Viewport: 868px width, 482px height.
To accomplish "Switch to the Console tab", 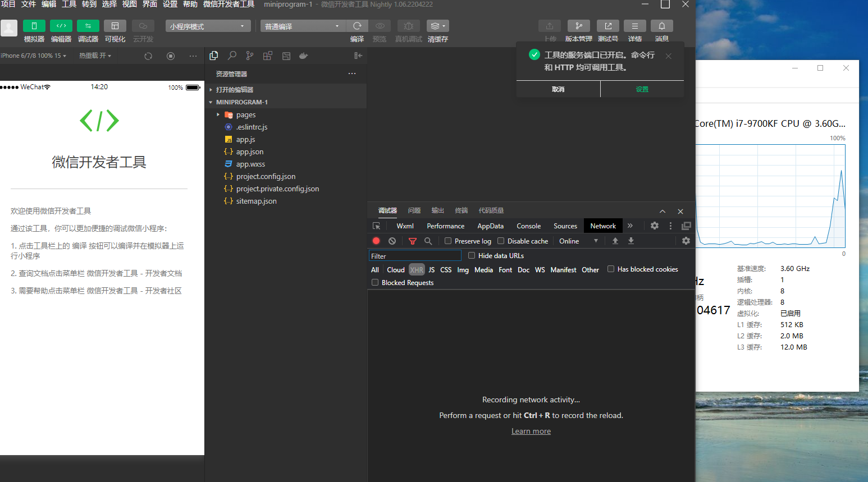I will click(528, 226).
